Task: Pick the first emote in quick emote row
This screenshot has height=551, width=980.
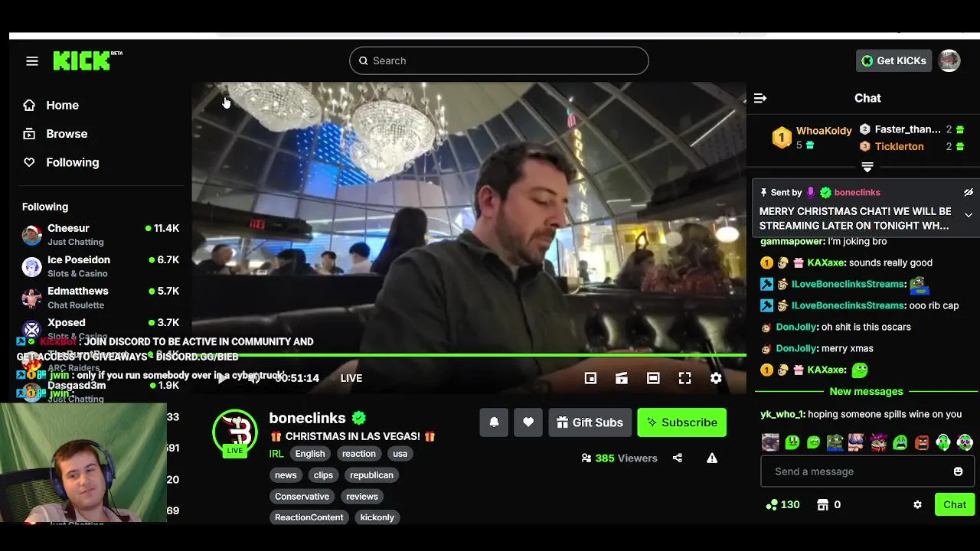Action: click(x=770, y=442)
